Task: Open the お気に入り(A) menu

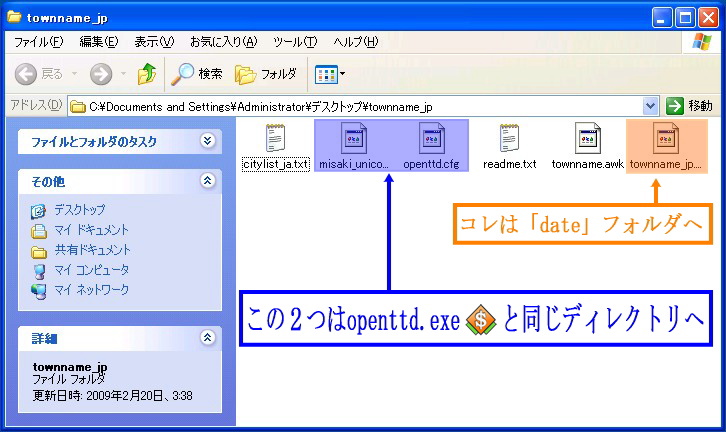Action: pos(224,42)
